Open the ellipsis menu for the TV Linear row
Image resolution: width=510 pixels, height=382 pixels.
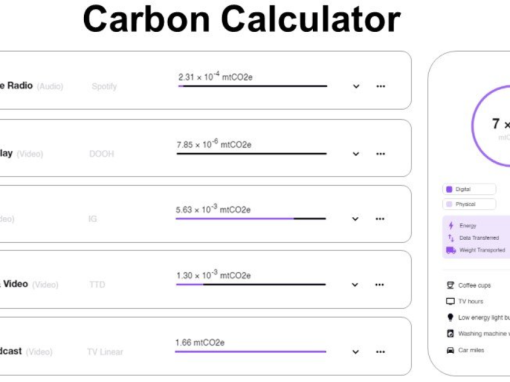[380, 352]
